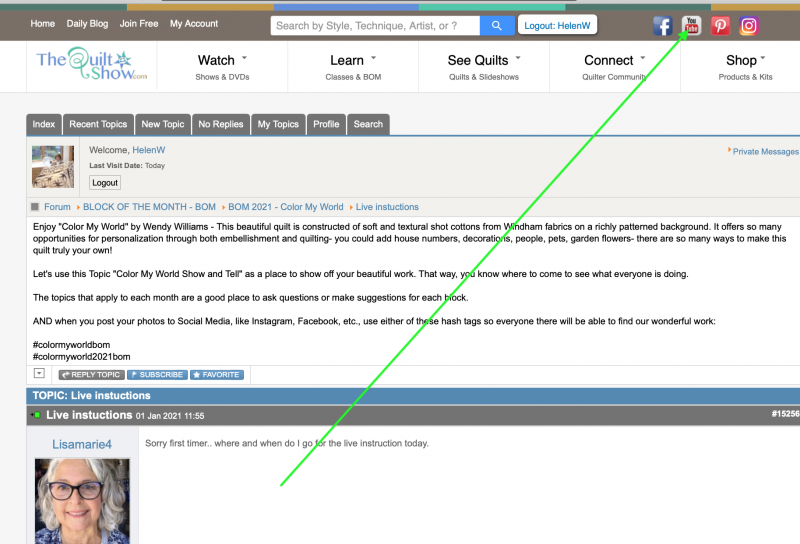Viewport: 800px width, 544px height.
Task: Click The Quilt Show logo
Action: (92, 65)
